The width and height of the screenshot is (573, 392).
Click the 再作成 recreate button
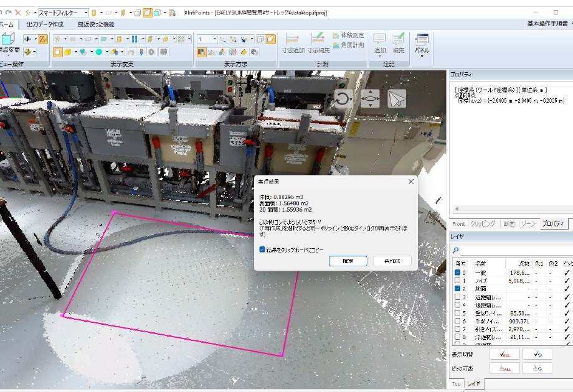(392, 261)
